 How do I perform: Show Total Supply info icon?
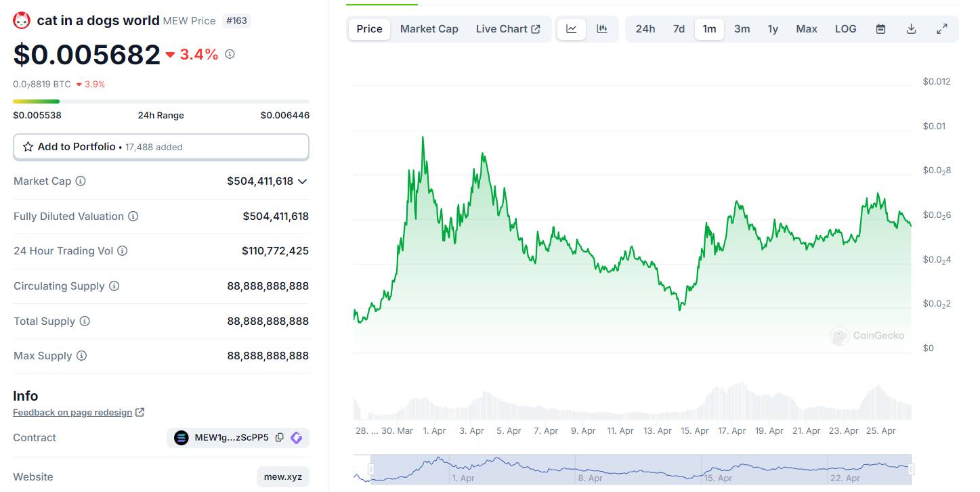[x=85, y=321]
